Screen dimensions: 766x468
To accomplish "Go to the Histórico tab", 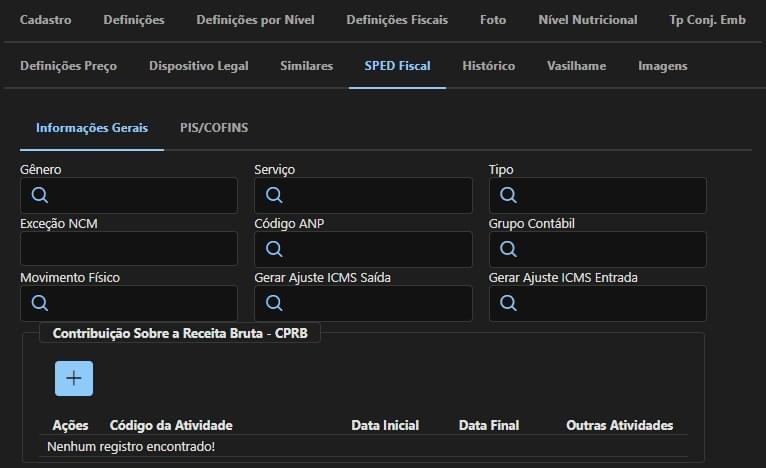I will pyautogui.click(x=489, y=66).
